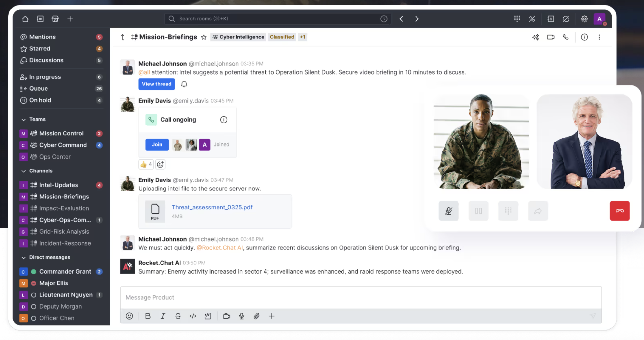Toggle strikethrough formatting in composer

(178, 316)
